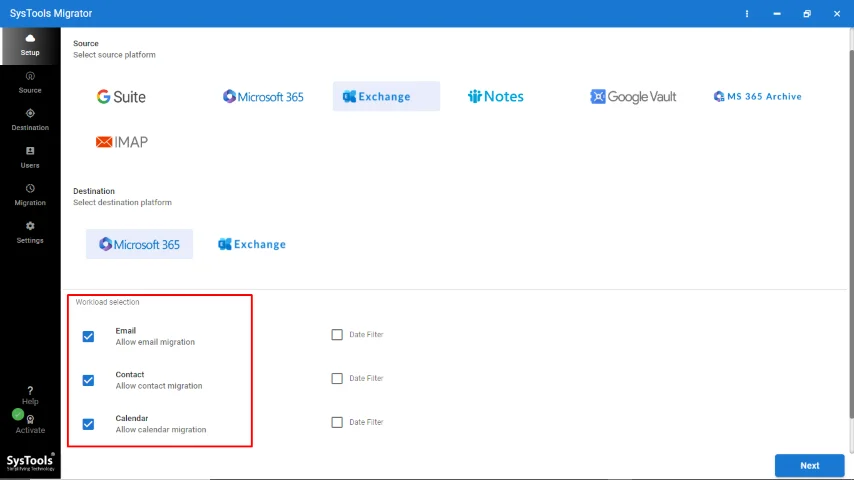Click the vertical scrollbar on right
The height and width of the screenshot is (480, 854).
coord(851,234)
